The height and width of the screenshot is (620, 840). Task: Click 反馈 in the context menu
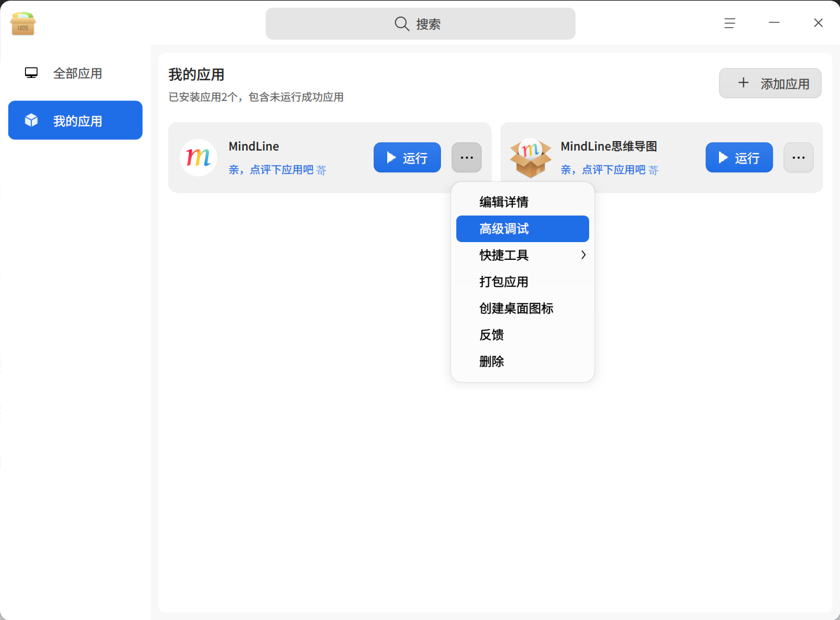point(522,335)
